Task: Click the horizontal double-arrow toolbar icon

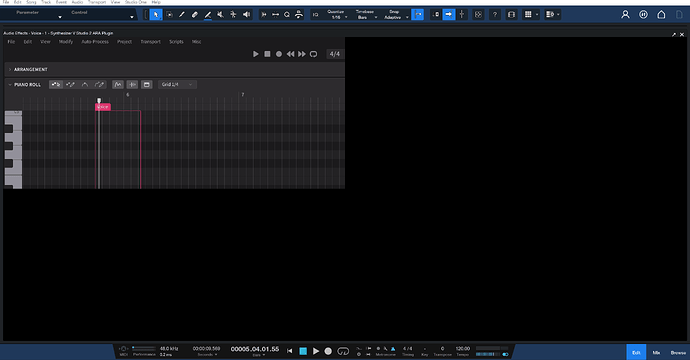Action: click(275, 15)
